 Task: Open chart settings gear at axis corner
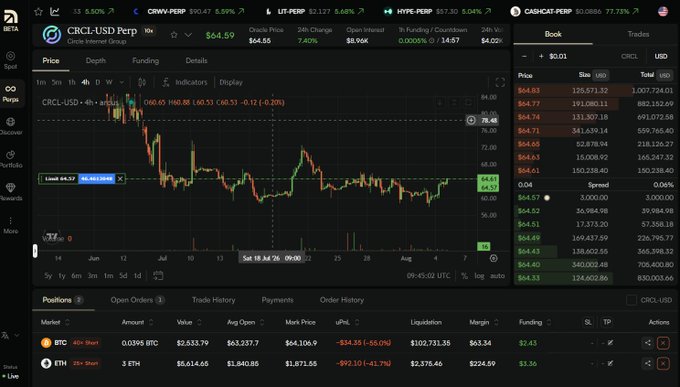pyautogui.click(x=494, y=258)
